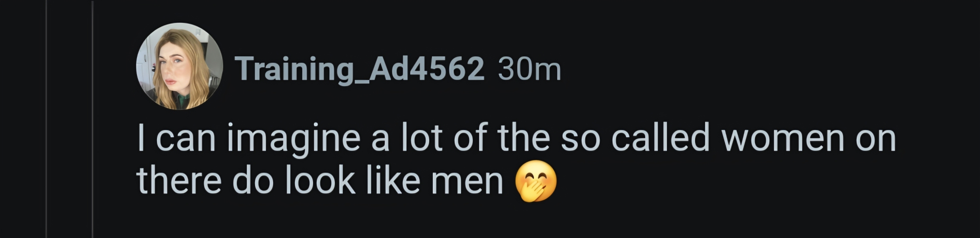Click the word "imagine" in the comment
This screenshot has height=238, width=980.
pyautogui.click(x=294, y=138)
